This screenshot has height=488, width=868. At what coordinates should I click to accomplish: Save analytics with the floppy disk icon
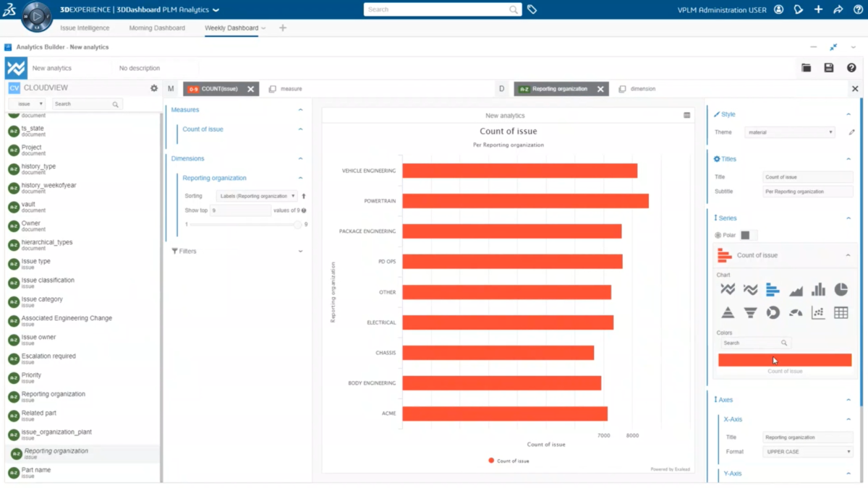pyautogui.click(x=829, y=68)
